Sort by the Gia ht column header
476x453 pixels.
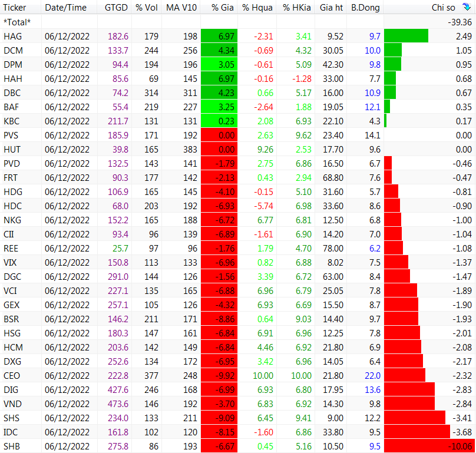(331, 7)
